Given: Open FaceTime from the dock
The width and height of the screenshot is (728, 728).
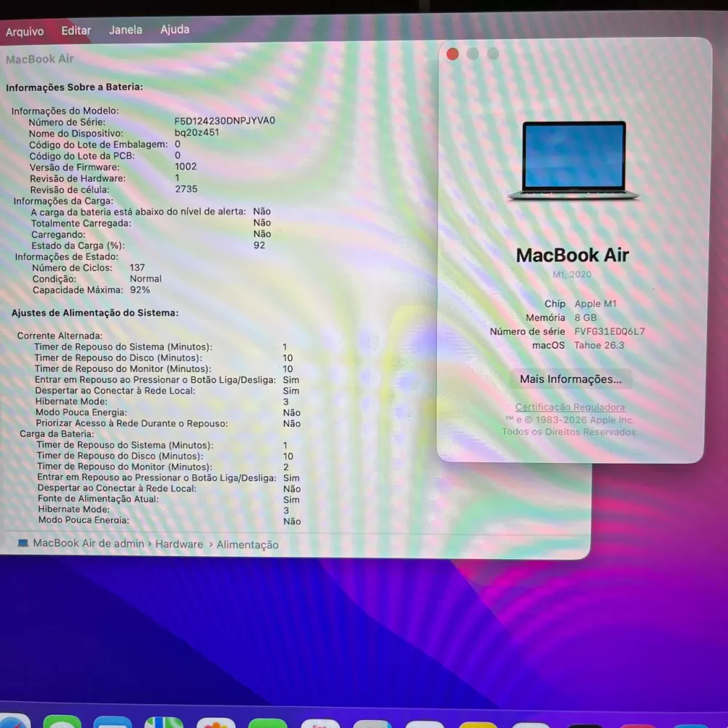Looking at the screenshot, I should [x=267, y=722].
